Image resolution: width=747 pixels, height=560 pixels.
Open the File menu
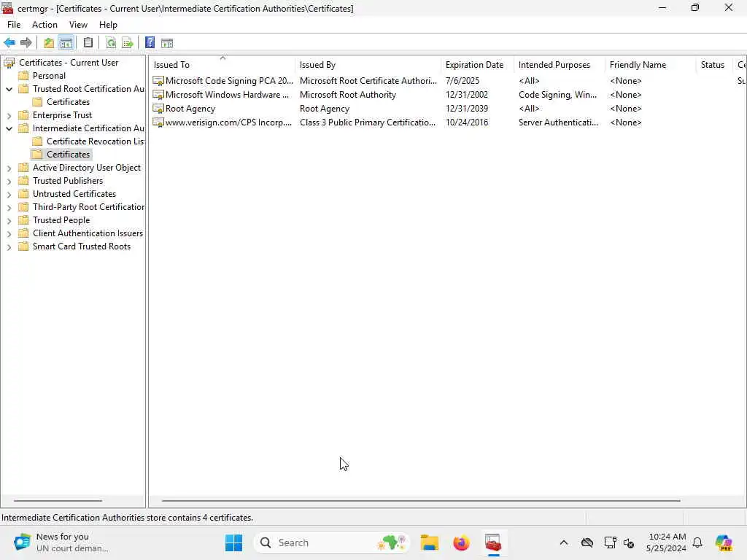14,25
